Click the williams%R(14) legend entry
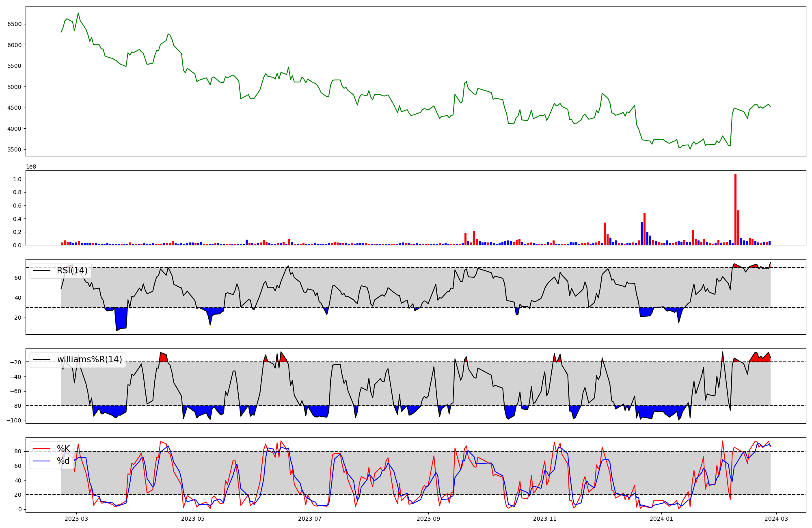The height and width of the screenshot is (528, 812). (x=89, y=359)
